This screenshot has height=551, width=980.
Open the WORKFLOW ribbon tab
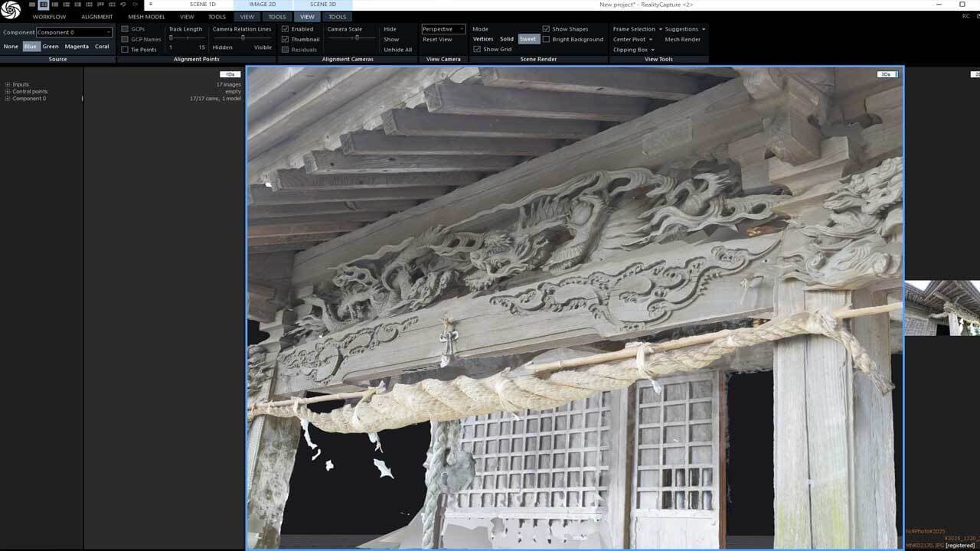click(49, 17)
